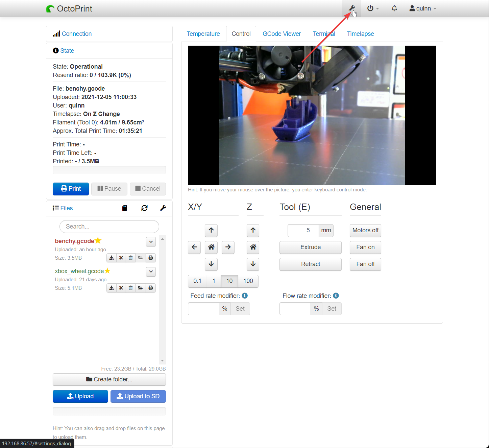489x448 pixels.
Task: Delete xbox_wheel.gcode with trash icon
Action: tap(130, 288)
